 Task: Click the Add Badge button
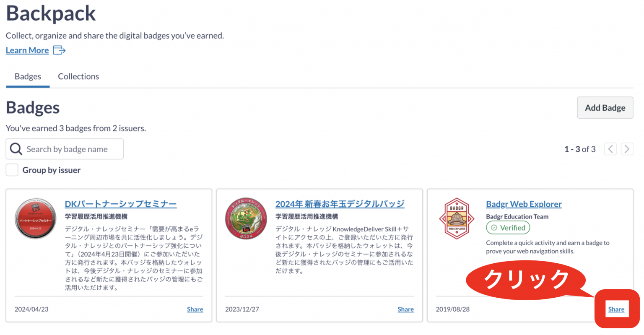[x=605, y=108]
